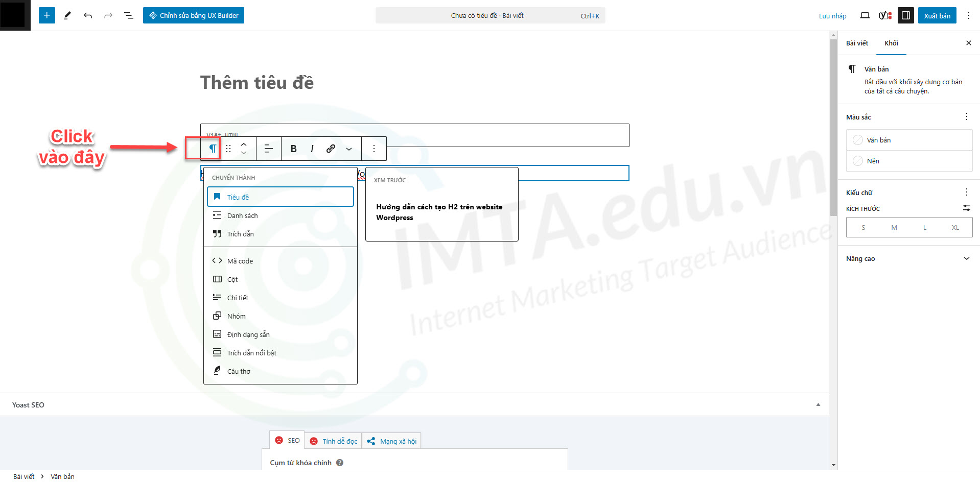Transform block to Danh sách
This screenshot has height=482, width=980.
[281, 215]
